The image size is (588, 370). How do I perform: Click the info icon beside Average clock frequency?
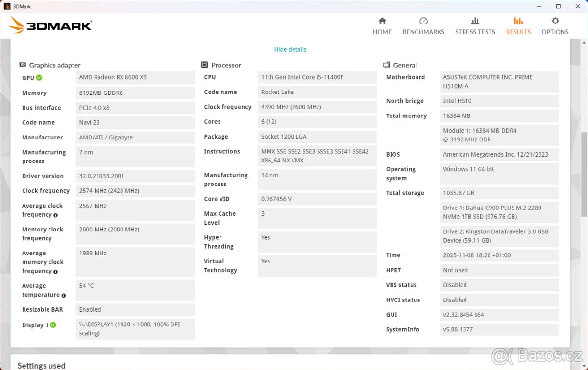[x=55, y=215]
